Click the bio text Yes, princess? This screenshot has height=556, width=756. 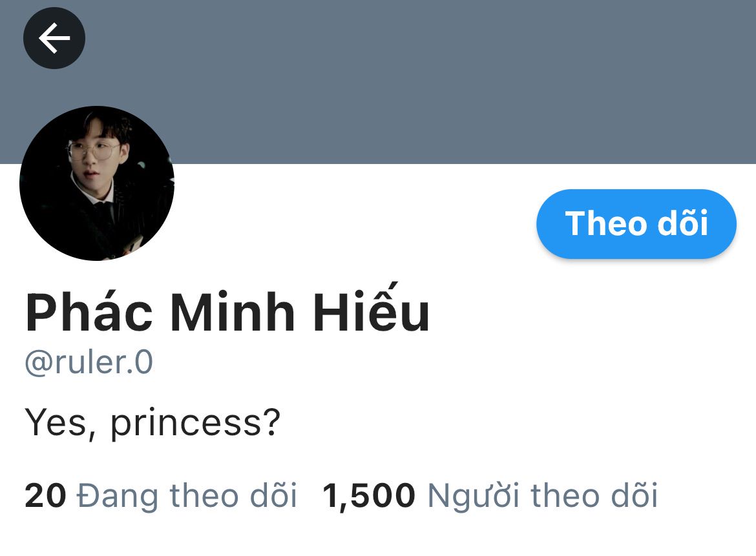(152, 422)
